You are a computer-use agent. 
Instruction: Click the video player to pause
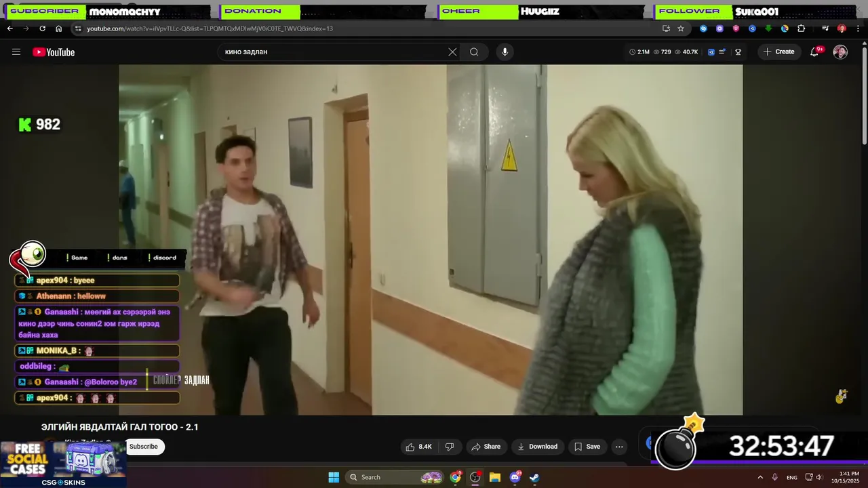[431, 239]
